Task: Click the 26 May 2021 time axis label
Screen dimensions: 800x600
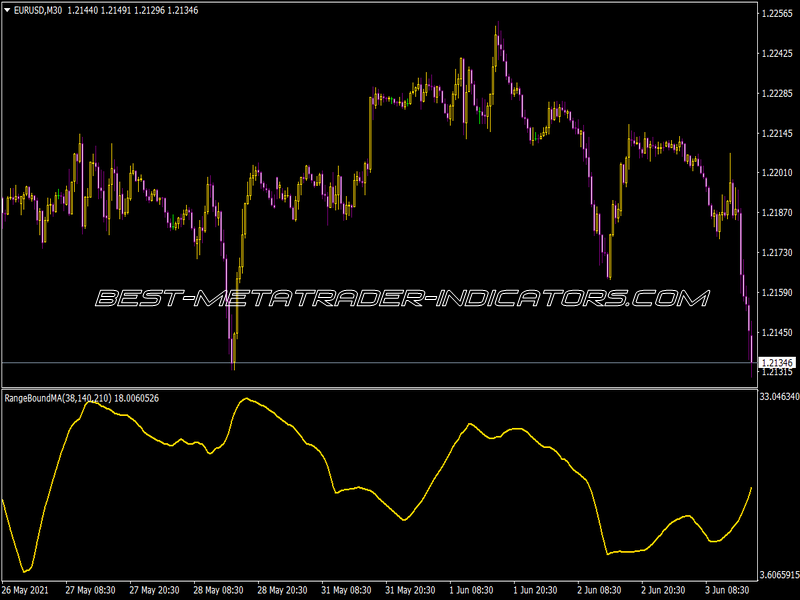Action: tap(25, 590)
